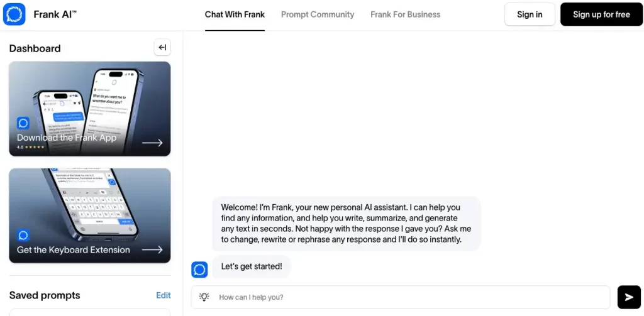This screenshot has height=316, width=644.
Task: Switch to Prompt Community tab
Action: point(318,14)
